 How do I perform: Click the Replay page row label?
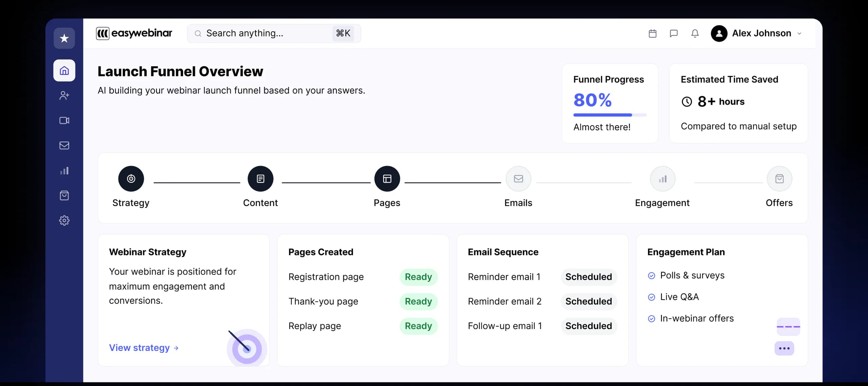315,326
